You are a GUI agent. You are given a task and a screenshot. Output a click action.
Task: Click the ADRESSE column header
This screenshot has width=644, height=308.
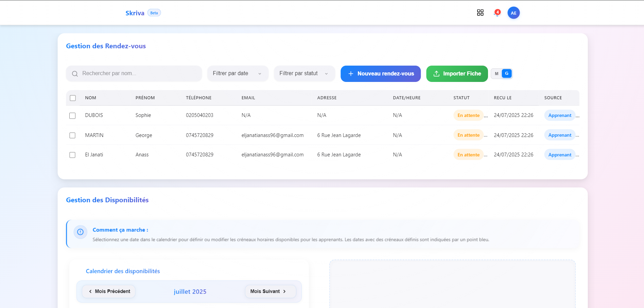[327, 98]
